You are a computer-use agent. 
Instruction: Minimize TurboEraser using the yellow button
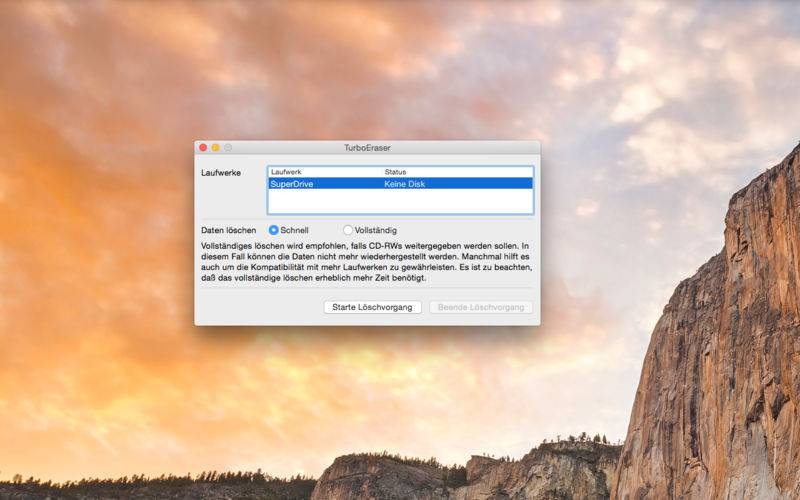(215, 147)
